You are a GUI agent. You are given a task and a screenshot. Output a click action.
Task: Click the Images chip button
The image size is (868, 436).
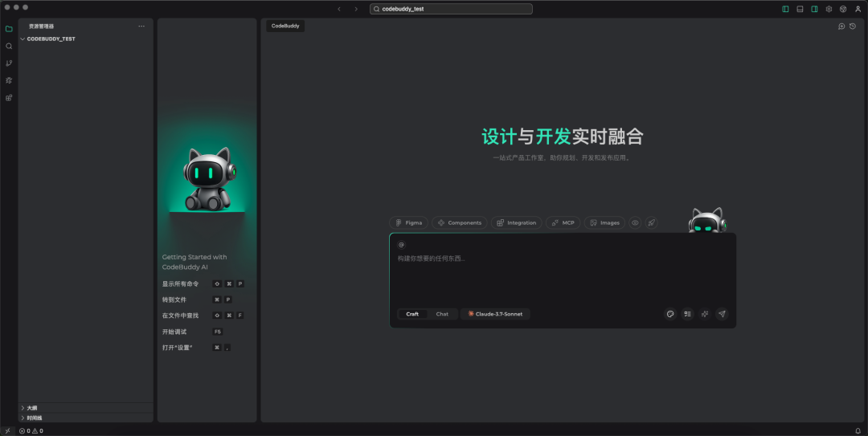(604, 222)
